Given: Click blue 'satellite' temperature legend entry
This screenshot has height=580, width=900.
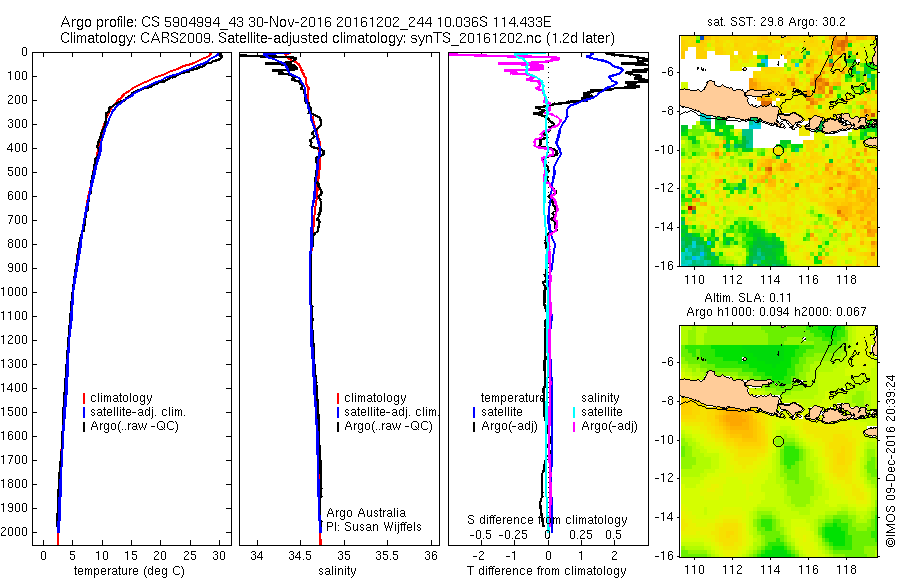Looking at the screenshot, I should [x=498, y=412].
